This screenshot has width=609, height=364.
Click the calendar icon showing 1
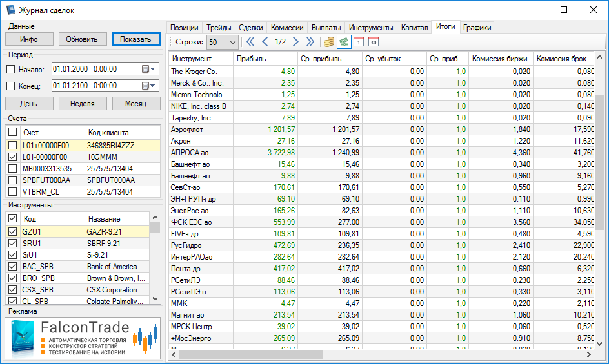pyautogui.click(x=359, y=42)
